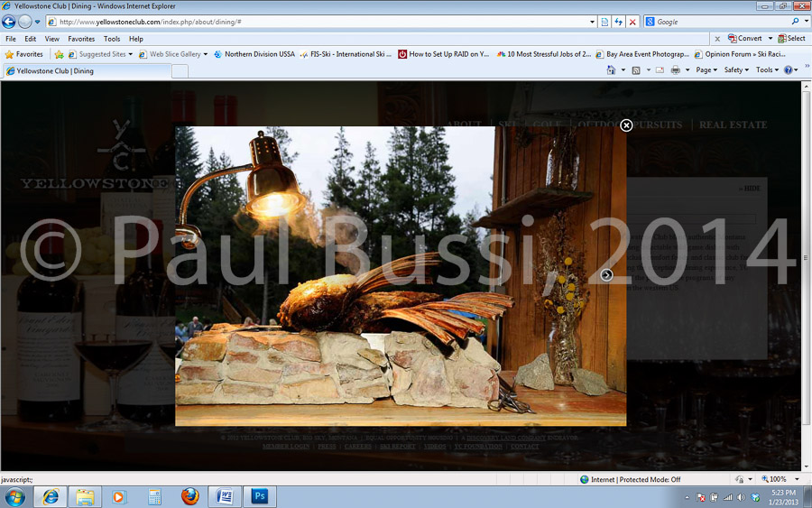This screenshot has height=508, width=812.
Task: Open the Favorites menu
Action: click(x=81, y=39)
